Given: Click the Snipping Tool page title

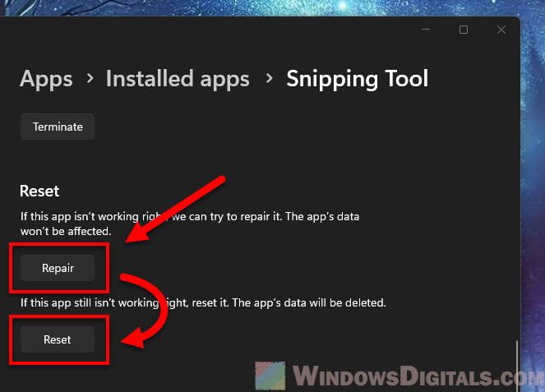Looking at the screenshot, I should click(x=357, y=79).
